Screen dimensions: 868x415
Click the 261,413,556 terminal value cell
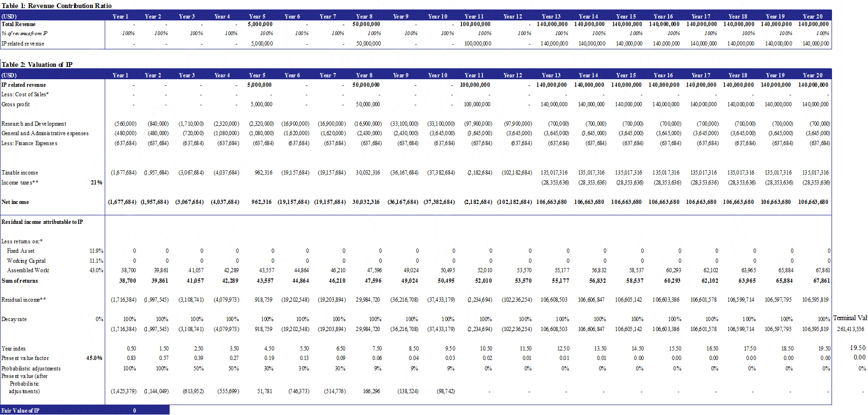850,329
